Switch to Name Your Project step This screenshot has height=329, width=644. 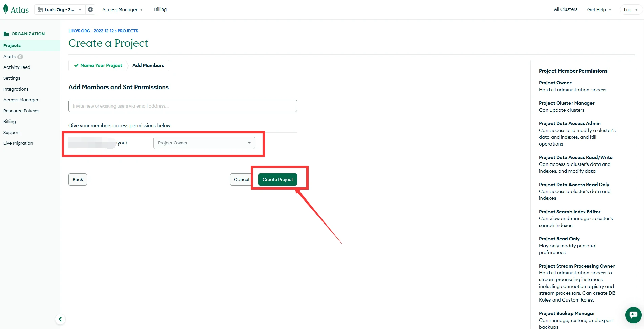98,65
